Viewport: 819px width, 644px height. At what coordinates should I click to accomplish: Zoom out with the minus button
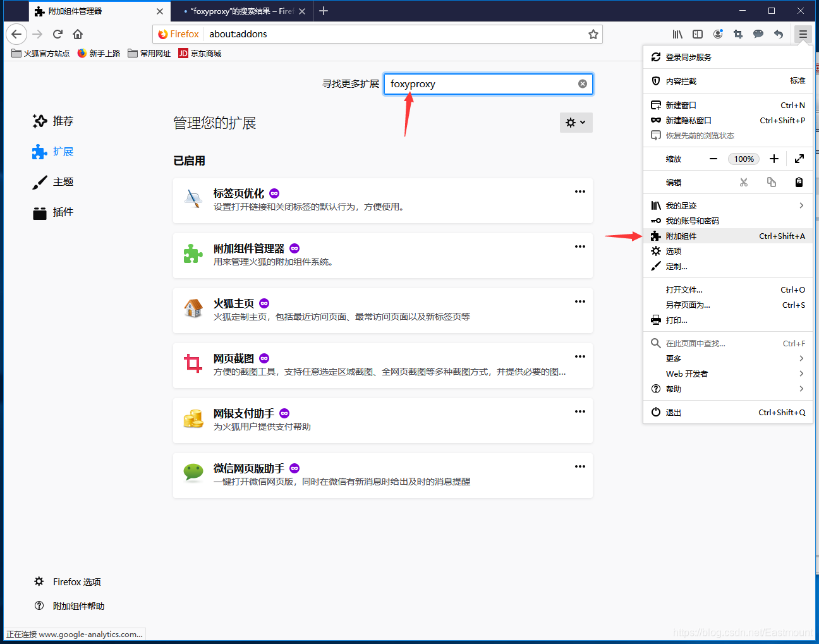coord(713,159)
